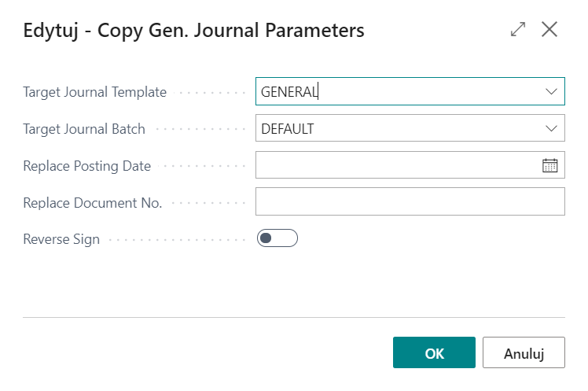This screenshot has width=588, height=391.
Task: Click into the Target Journal Template field
Action: [x=410, y=91]
